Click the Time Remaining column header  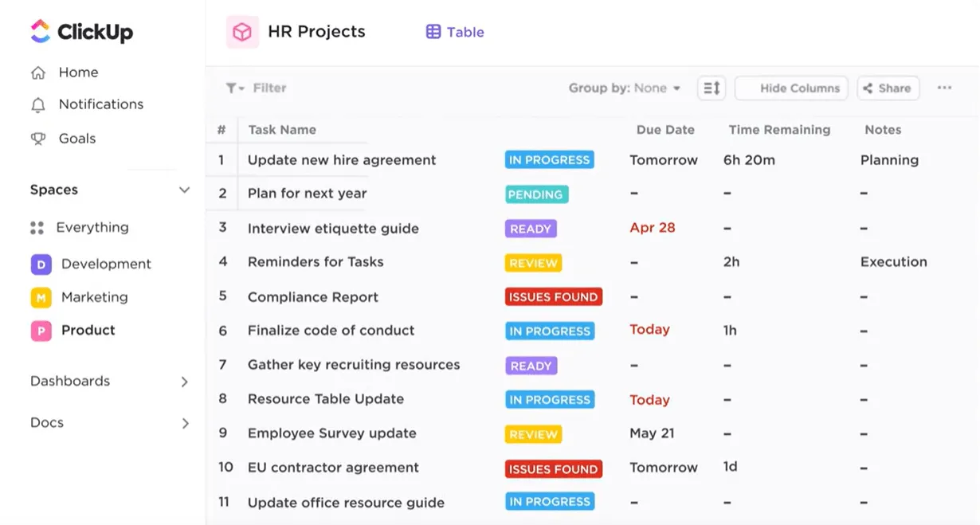779,130
